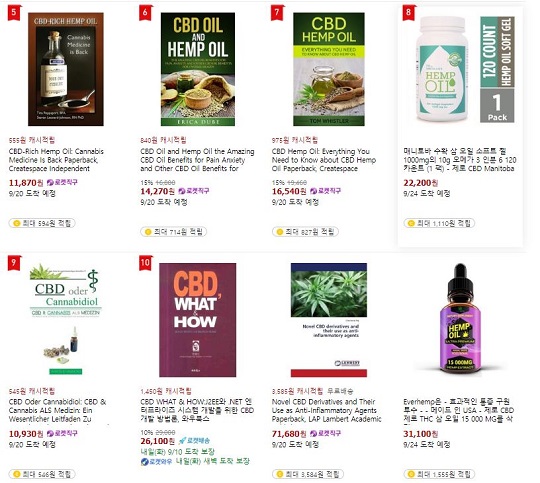Click Rocket Jikgu badge next to 16,540 won
The height and width of the screenshot is (483, 540).
click(325, 191)
